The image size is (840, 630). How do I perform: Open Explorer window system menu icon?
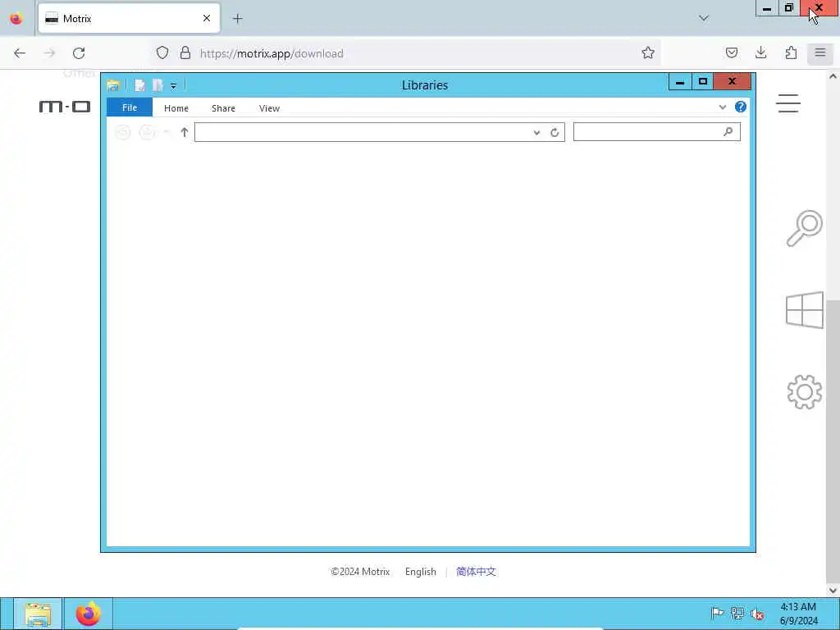click(x=113, y=85)
